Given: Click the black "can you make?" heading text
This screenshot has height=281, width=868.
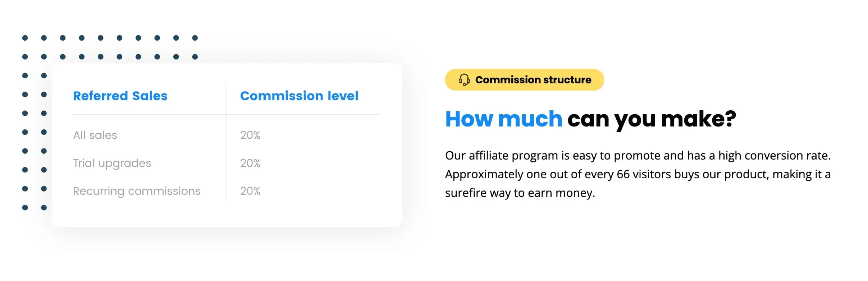Looking at the screenshot, I should 651,119.
